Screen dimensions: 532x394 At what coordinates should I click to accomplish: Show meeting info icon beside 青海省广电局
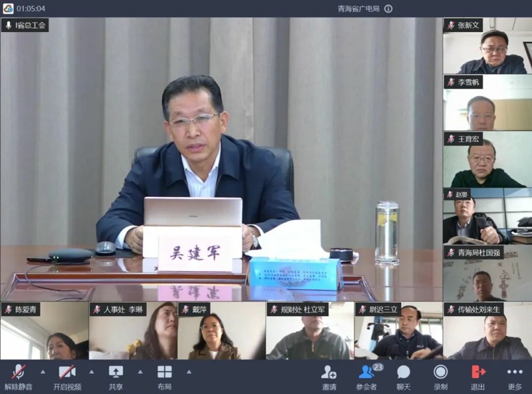coord(388,9)
